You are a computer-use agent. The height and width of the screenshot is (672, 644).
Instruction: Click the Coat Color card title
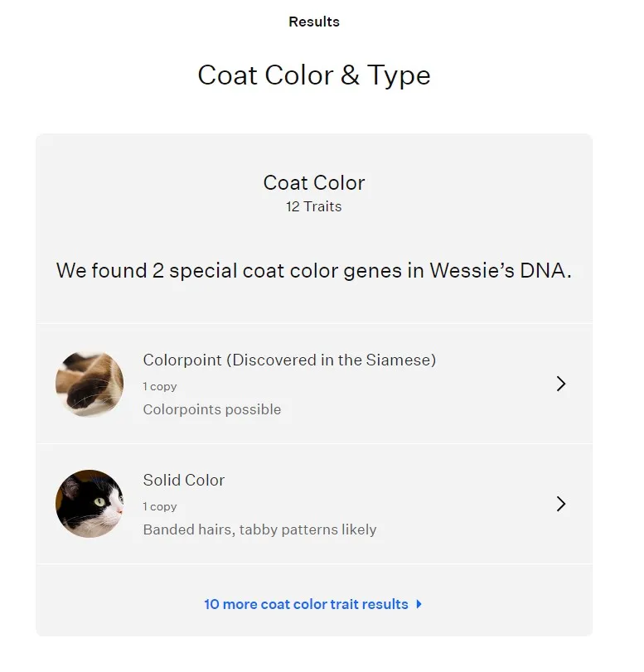point(313,183)
